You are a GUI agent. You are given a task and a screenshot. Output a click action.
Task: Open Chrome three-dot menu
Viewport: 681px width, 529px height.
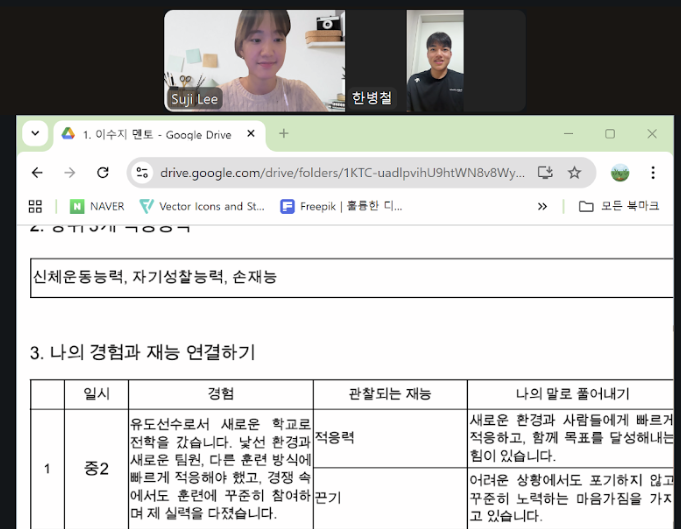(x=653, y=173)
